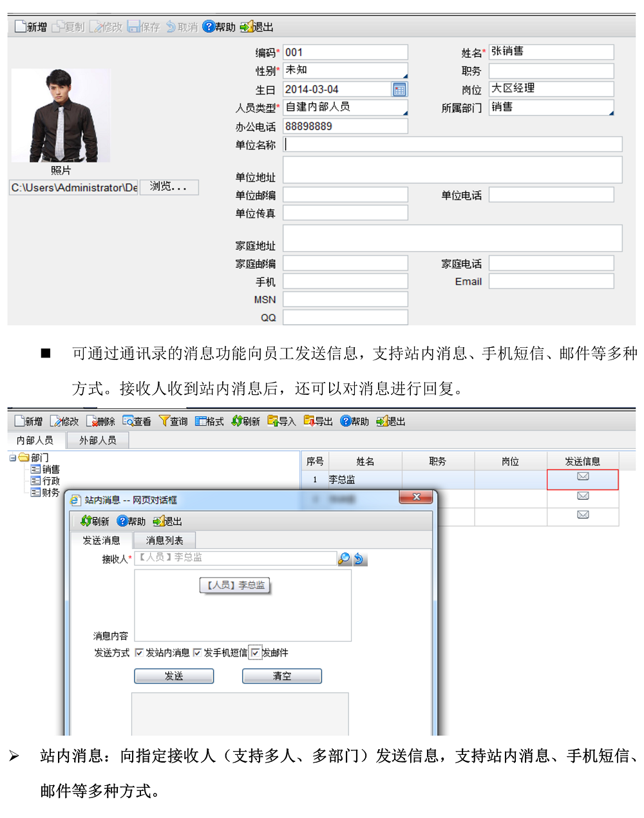Click 刷新 icon in the message dialog

(x=86, y=521)
